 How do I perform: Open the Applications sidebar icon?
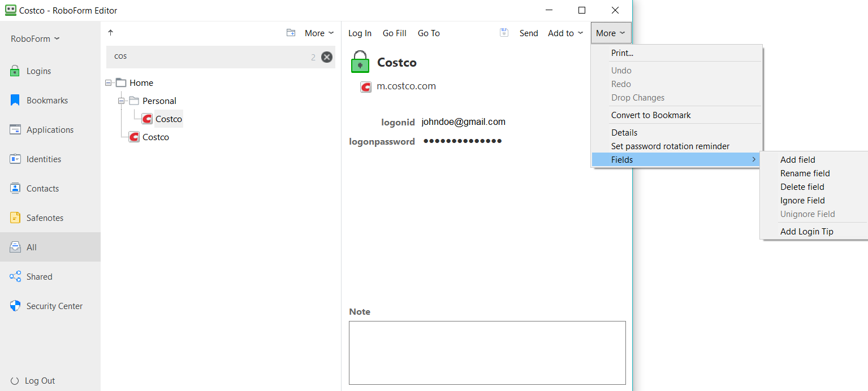[15, 130]
